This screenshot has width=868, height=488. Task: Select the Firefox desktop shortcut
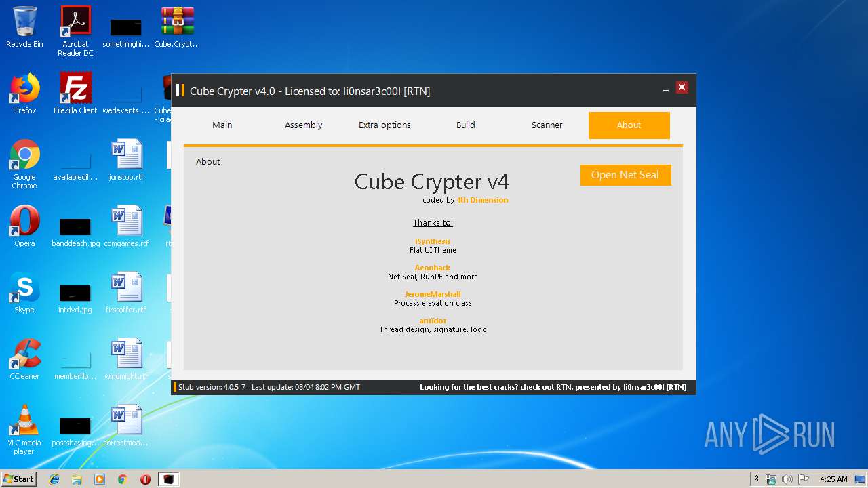click(24, 94)
